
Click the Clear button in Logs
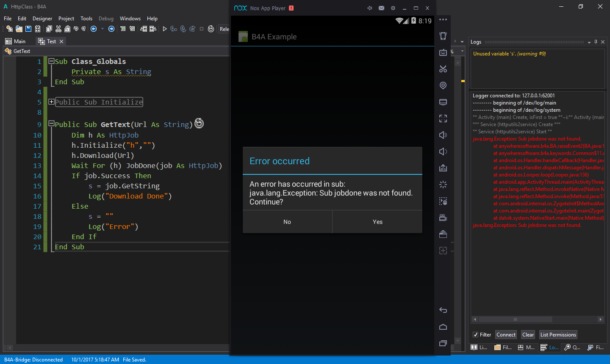coord(528,335)
